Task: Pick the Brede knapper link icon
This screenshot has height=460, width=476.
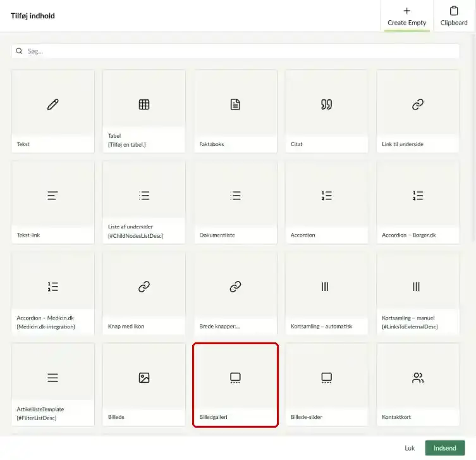Action: tap(235, 287)
